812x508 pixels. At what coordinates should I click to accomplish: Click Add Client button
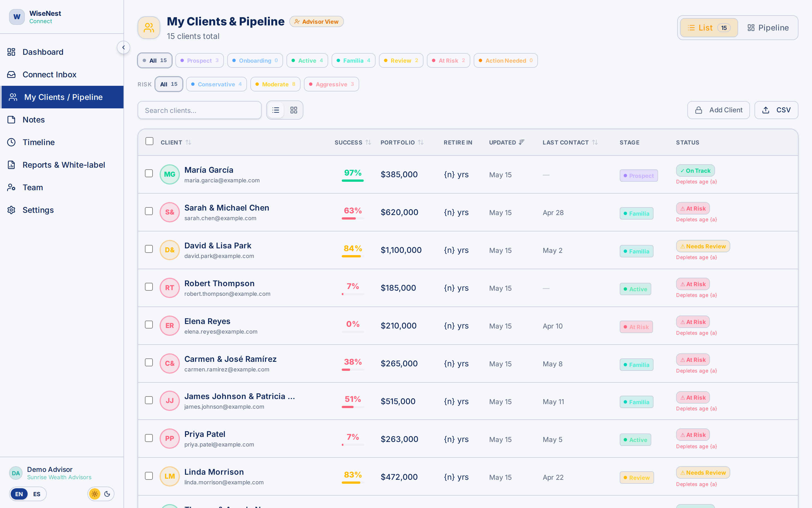tap(718, 110)
